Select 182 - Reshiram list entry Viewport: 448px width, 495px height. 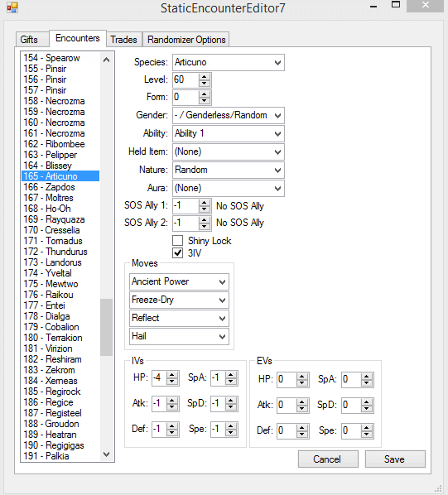point(60,359)
